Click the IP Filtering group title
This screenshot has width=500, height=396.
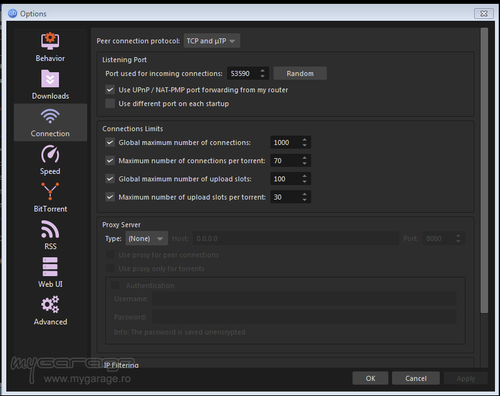[x=121, y=365]
